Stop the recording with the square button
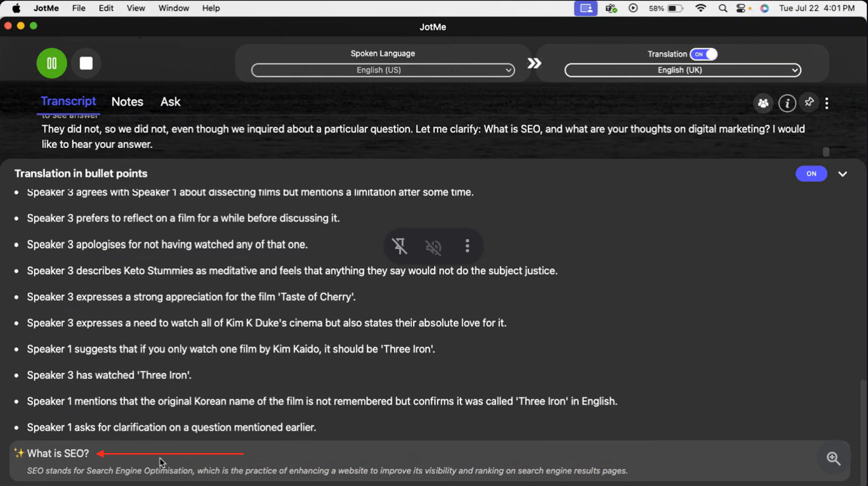 [x=86, y=64]
